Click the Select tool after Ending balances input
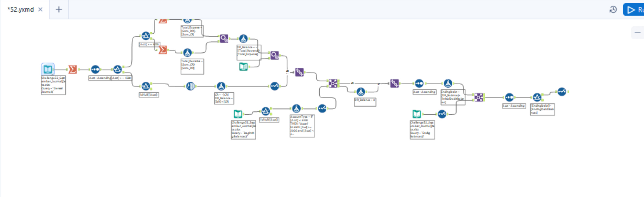 click(x=442, y=114)
